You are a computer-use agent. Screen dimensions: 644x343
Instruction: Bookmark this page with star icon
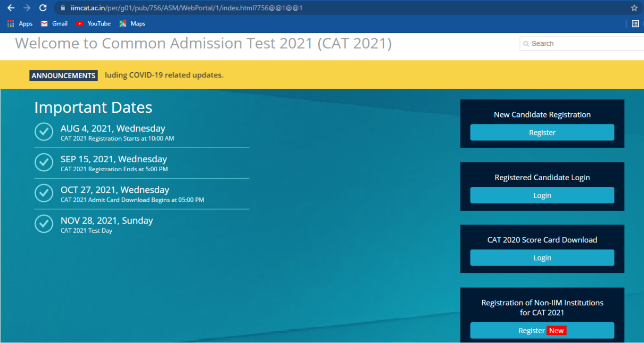pyautogui.click(x=634, y=8)
